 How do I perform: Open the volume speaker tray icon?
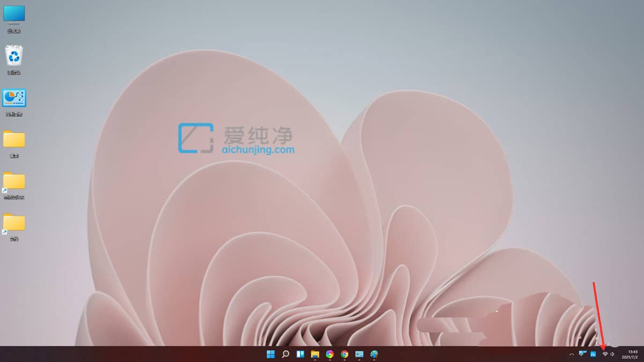tap(612, 354)
